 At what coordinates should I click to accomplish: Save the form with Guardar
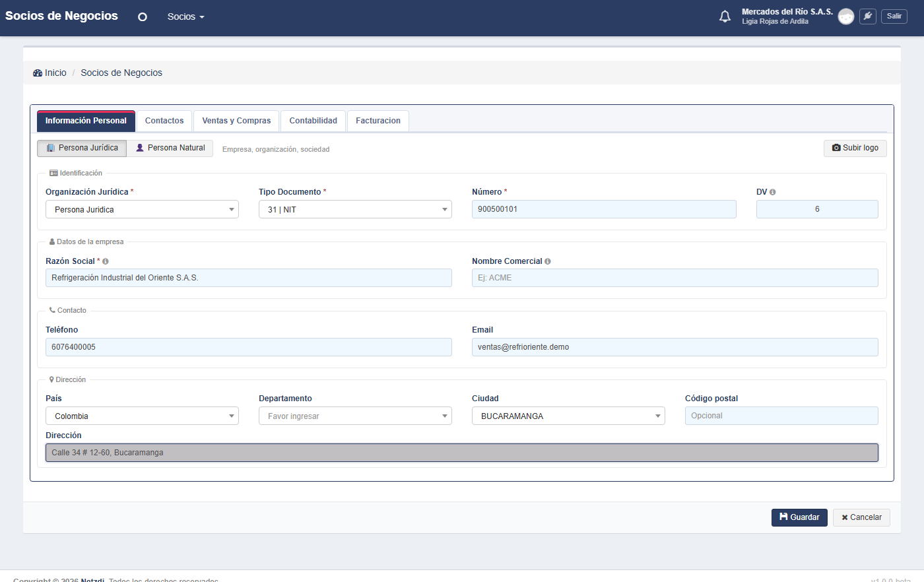(x=799, y=517)
